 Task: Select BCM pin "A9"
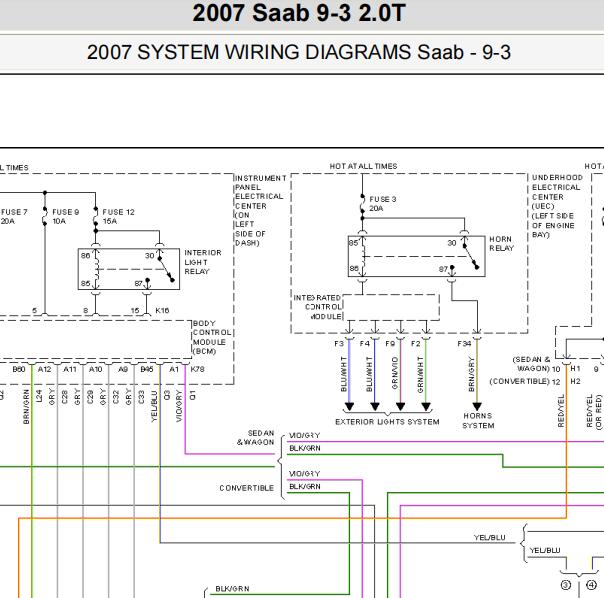tap(123, 369)
